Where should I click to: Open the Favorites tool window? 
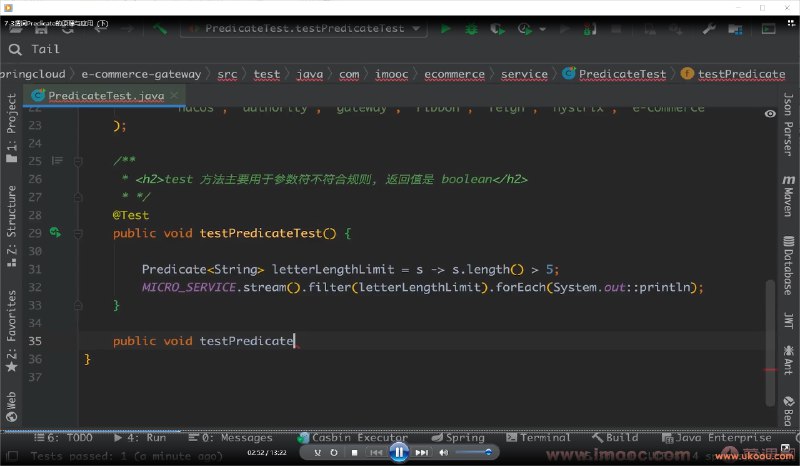[11, 331]
